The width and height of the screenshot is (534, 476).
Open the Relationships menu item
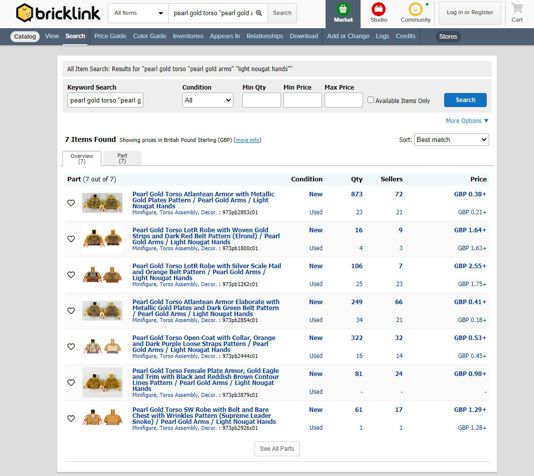(x=265, y=36)
